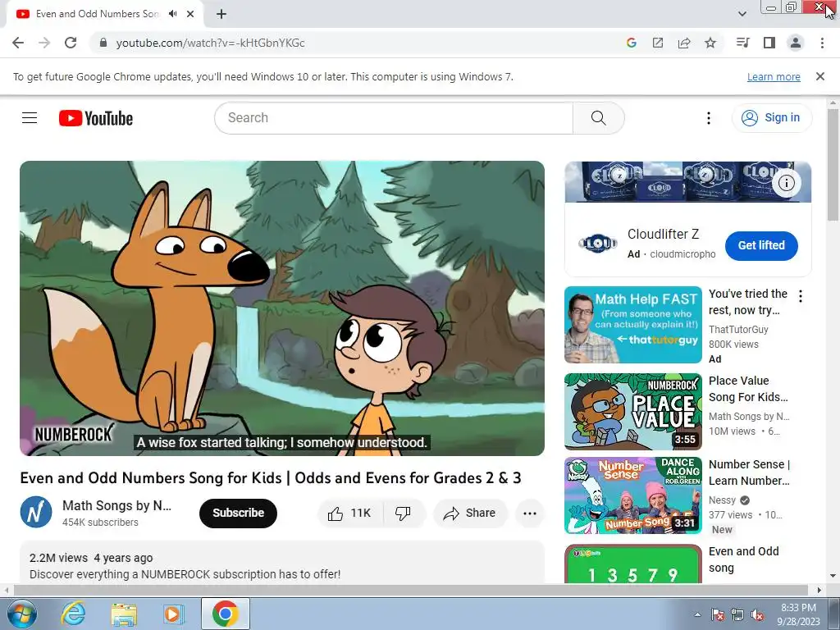840x630 pixels.
Task: Click the Get lifted ad button
Action: (761, 245)
